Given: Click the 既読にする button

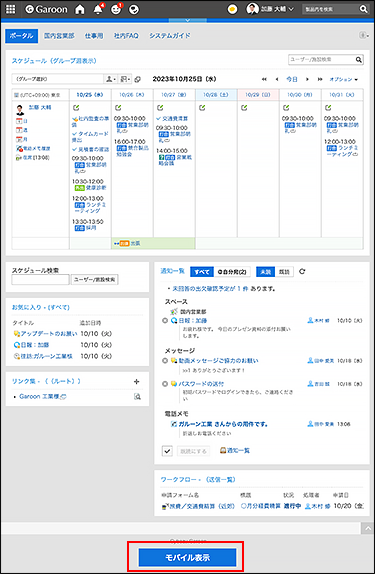Looking at the screenshot, I should (194, 451).
